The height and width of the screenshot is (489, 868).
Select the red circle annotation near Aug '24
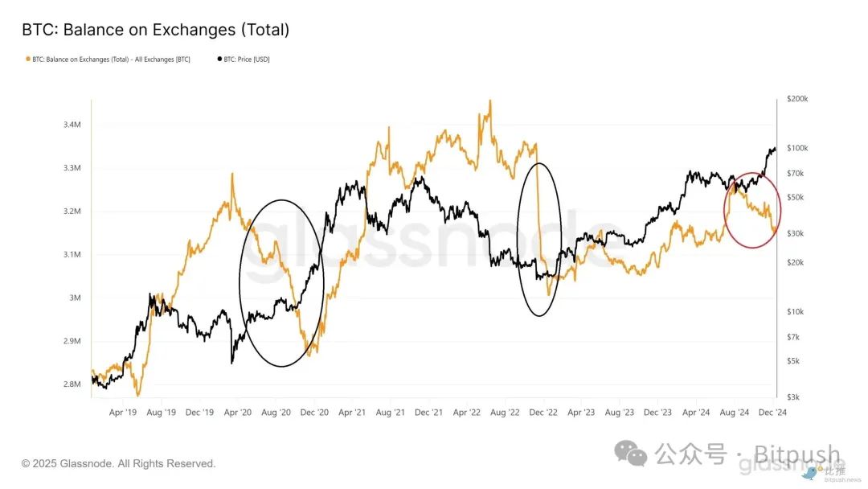pos(752,210)
